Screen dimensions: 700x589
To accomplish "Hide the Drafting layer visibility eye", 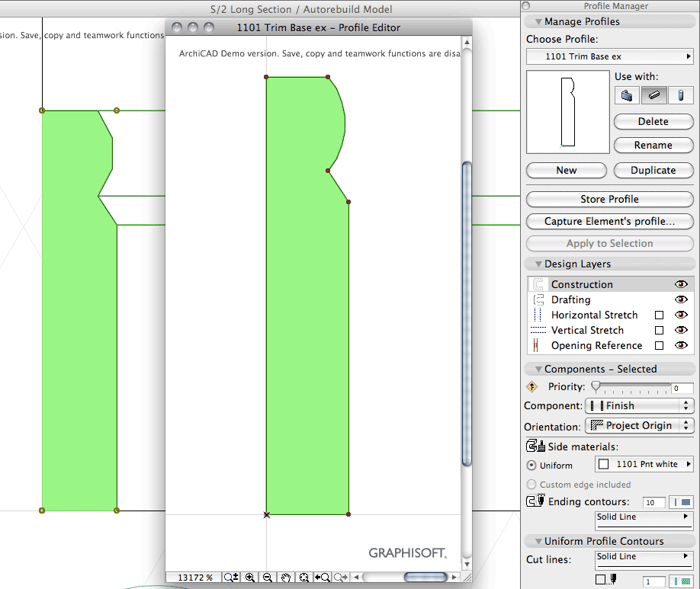I will (x=680, y=299).
